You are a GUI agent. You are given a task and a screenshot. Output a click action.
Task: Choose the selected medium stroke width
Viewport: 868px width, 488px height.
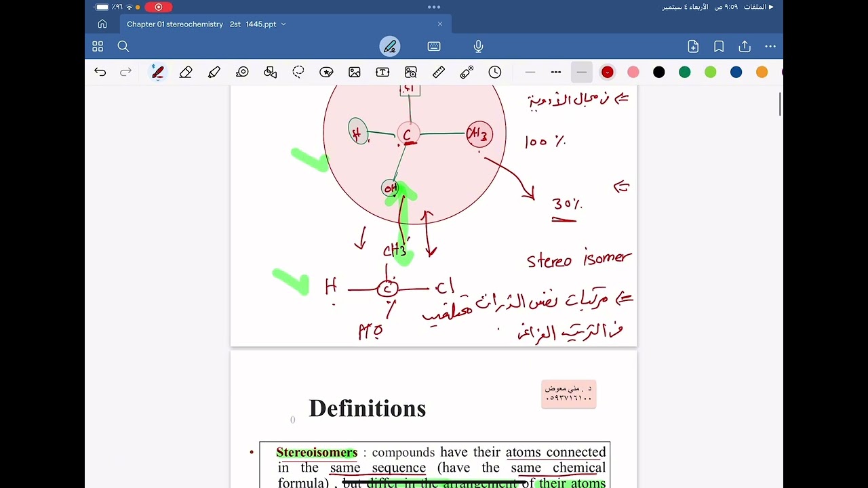tap(582, 72)
